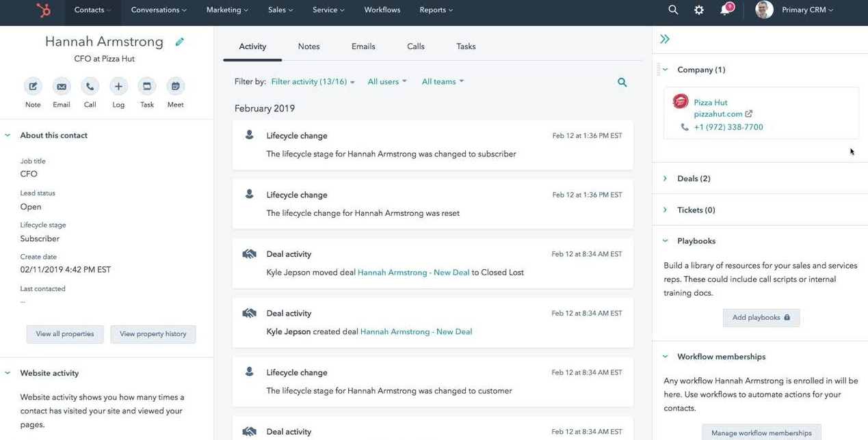Open the Filter activity dropdown
Image resolution: width=868 pixels, height=440 pixels.
[313, 82]
